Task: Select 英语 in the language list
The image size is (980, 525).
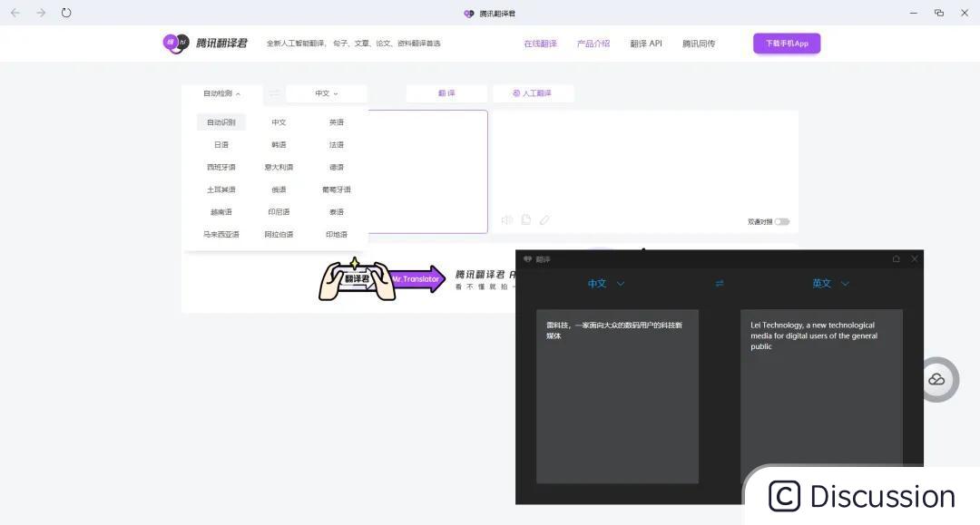Action: pos(337,122)
